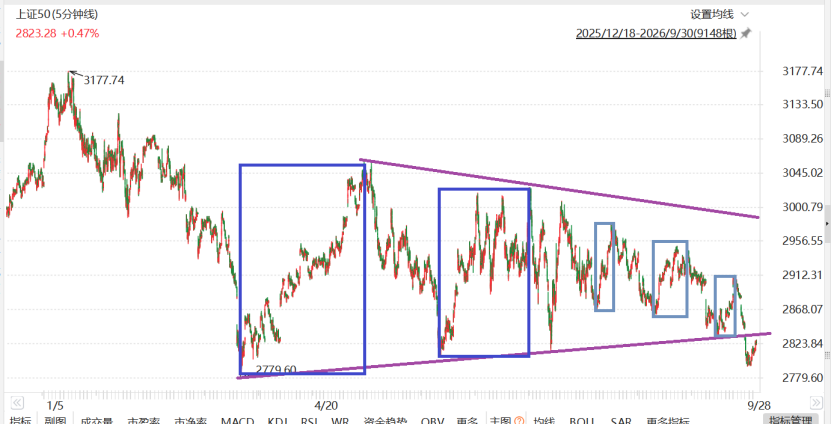Select the 副图 tab
This screenshot has width=831, height=424.
point(55,421)
